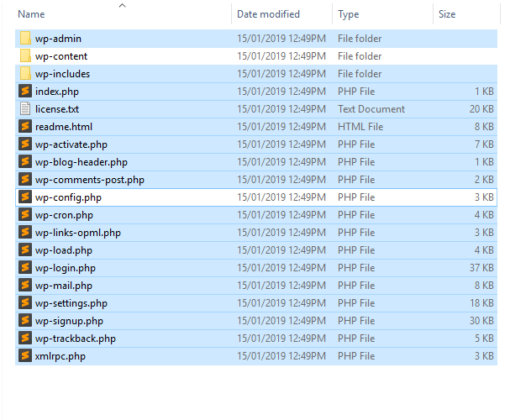Click the wp-blog-header.php file icon
Viewport: 531px width, 420px height.
tap(25, 161)
